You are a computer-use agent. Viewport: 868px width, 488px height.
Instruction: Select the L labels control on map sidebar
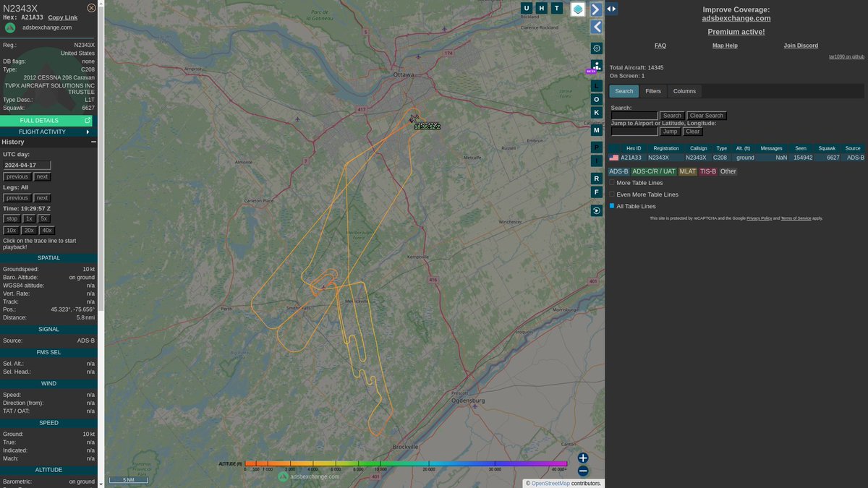[595, 85]
